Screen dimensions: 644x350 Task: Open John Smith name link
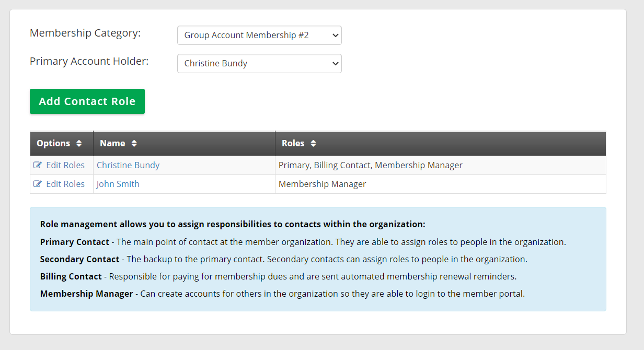click(x=118, y=184)
